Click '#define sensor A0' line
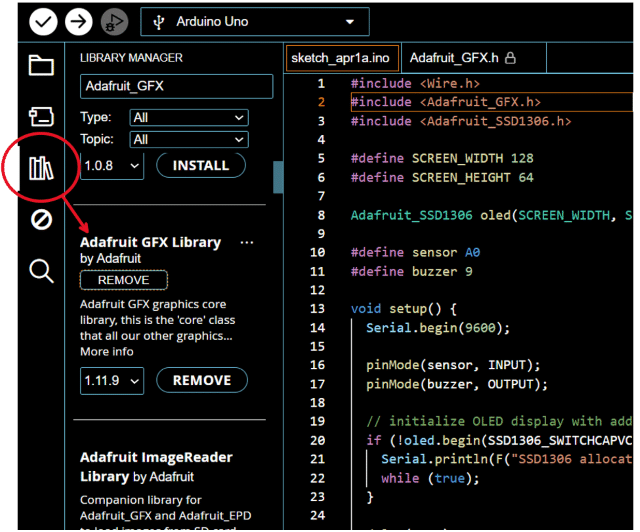640x532 pixels. pyautogui.click(x=415, y=253)
